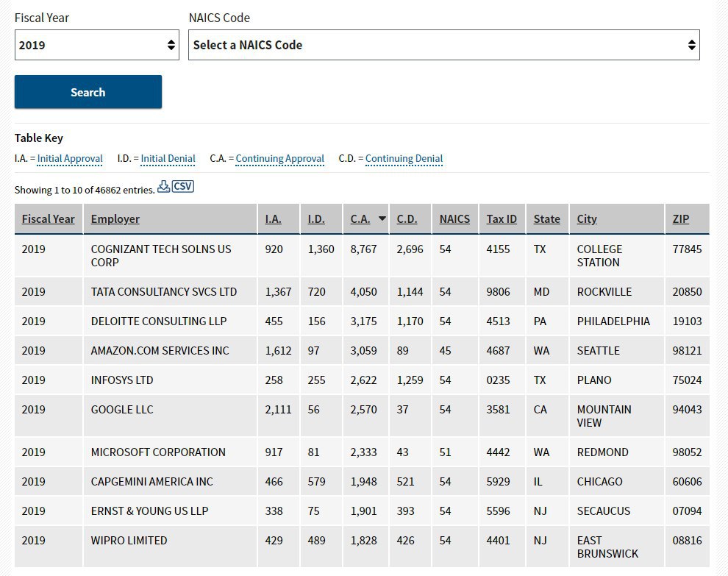Open the Select a NAICS Code dropdown

(444, 45)
